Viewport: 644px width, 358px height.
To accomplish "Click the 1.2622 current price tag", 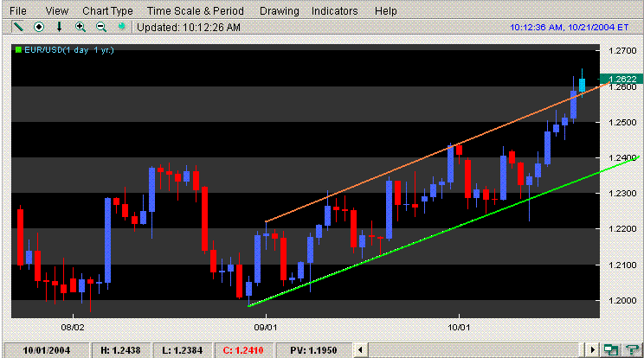I will point(621,79).
